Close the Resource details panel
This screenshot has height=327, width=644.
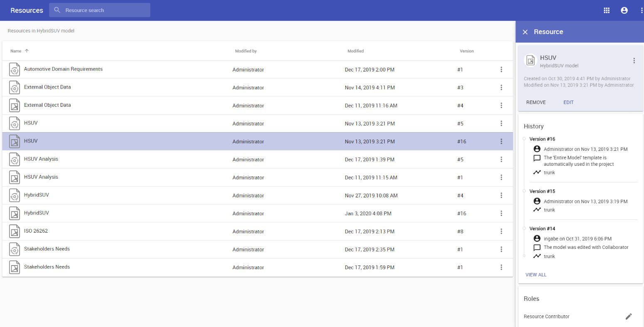525,32
